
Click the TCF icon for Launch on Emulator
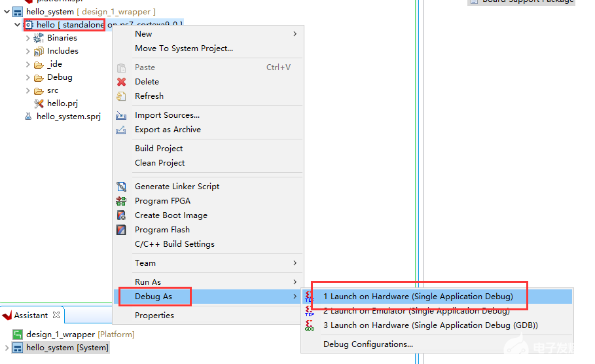pyautogui.click(x=310, y=311)
